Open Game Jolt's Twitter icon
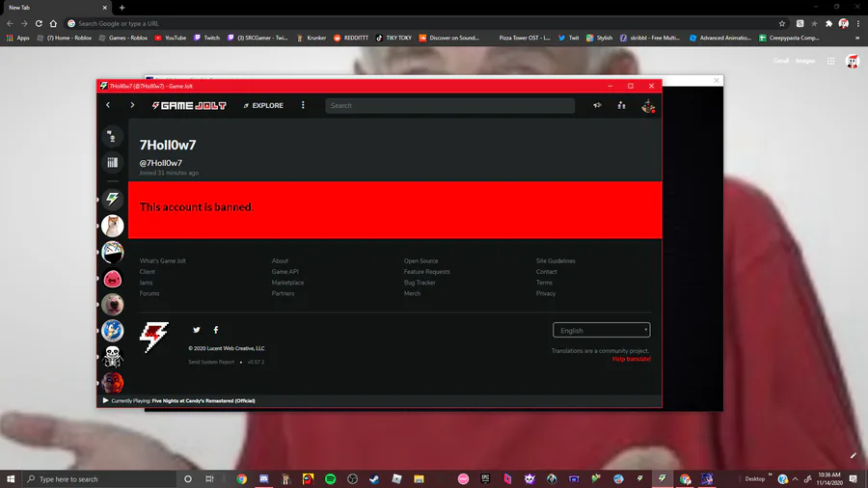868x488 pixels. (x=197, y=330)
